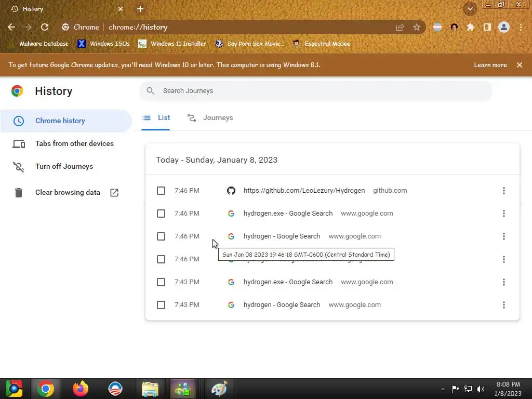Screen dimensions: 532x399
Task: Open the 7:46 PM hydrogen.exe Google Search link
Action: (x=288, y=214)
